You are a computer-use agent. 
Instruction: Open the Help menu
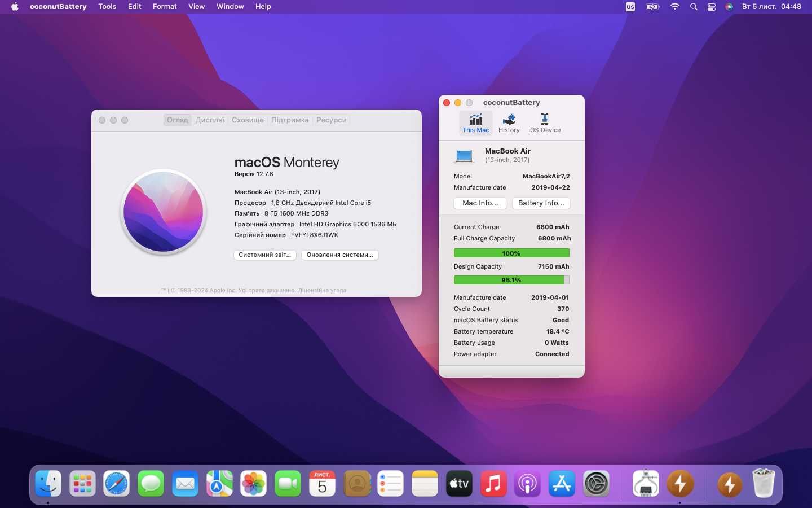click(x=263, y=7)
